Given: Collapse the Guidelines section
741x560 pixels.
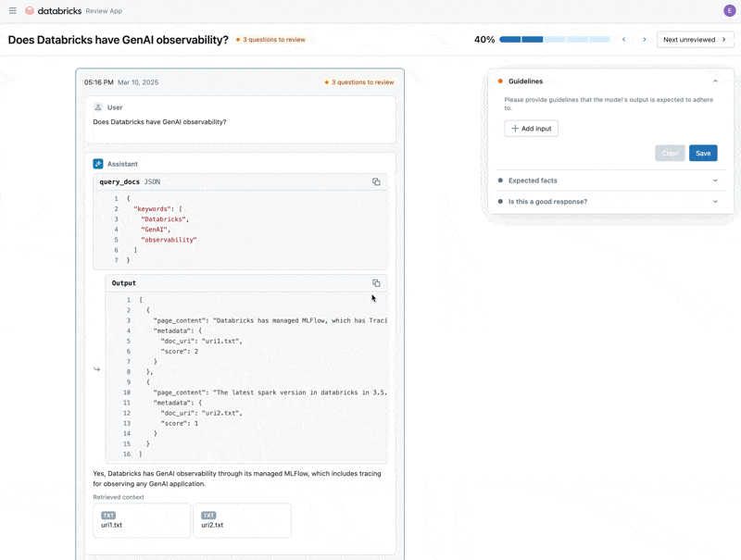Looking at the screenshot, I should tap(715, 81).
